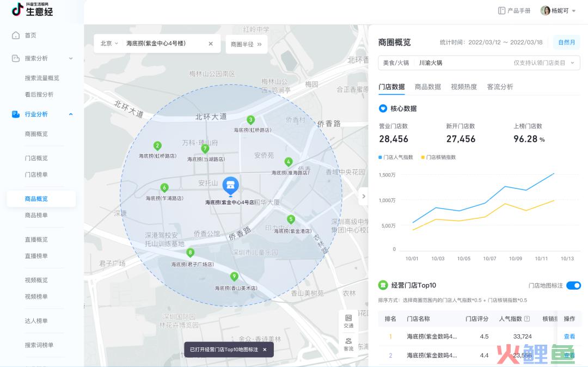
Task: Open 商品榜单 in the sidebar
Action: point(36,215)
